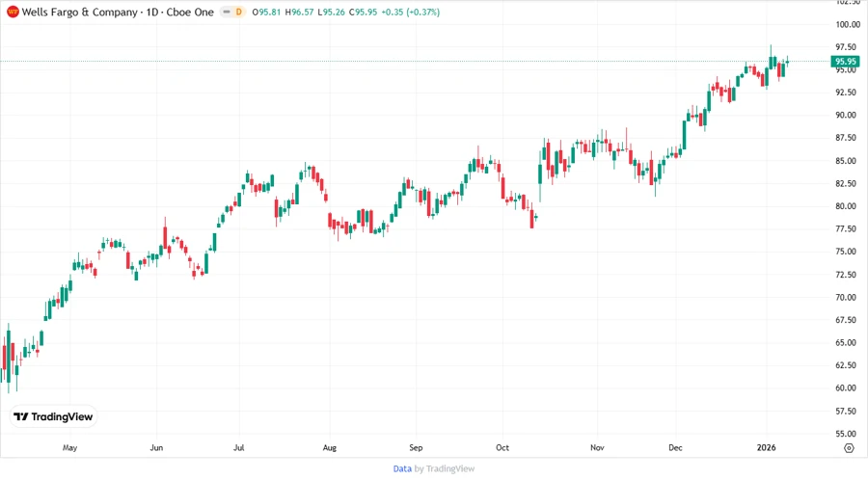Screen dimensions: 868x480
Task: Click the 'by TradingView' attribution link
Action: coord(445,468)
